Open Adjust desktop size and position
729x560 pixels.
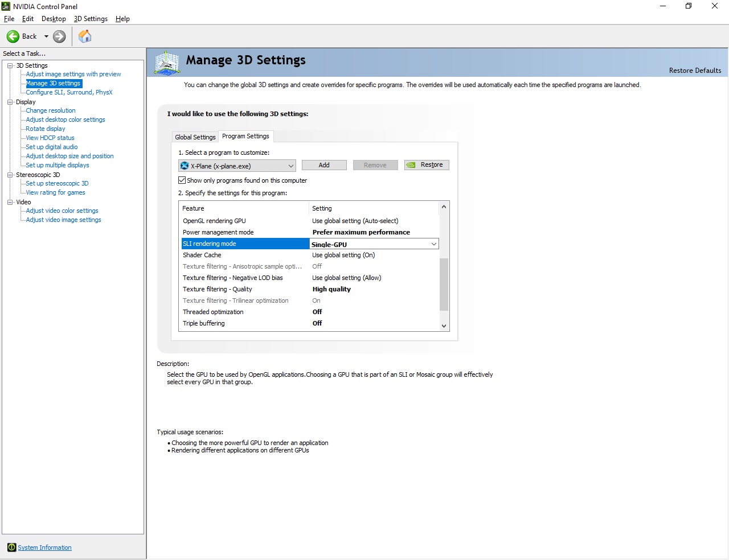point(69,156)
